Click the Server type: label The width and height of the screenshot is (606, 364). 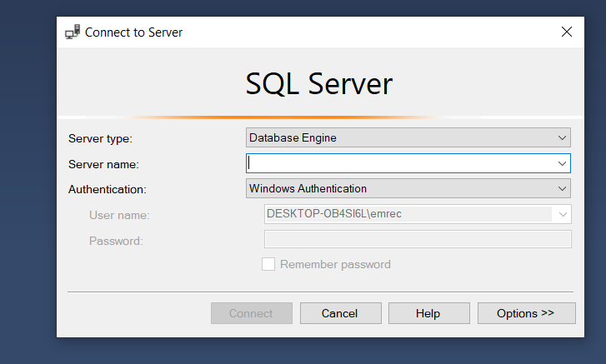100,138
